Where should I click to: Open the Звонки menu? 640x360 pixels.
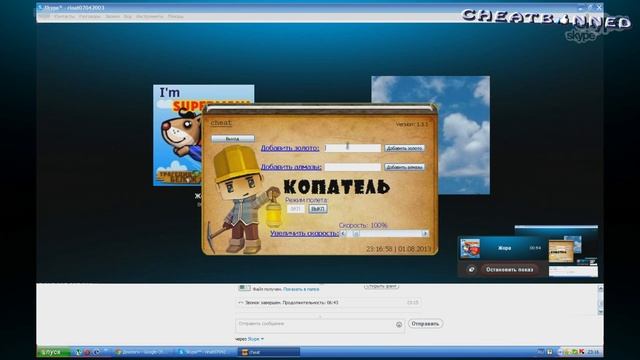click(x=113, y=17)
